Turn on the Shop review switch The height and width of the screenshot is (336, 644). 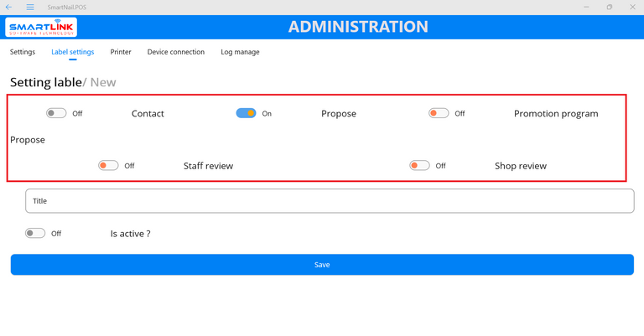(x=419, y=166)
